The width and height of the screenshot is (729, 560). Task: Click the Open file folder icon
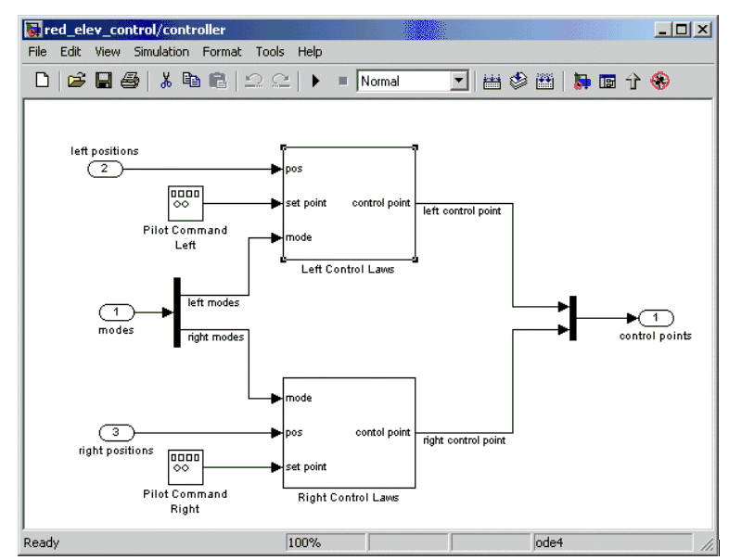point(77,82)
